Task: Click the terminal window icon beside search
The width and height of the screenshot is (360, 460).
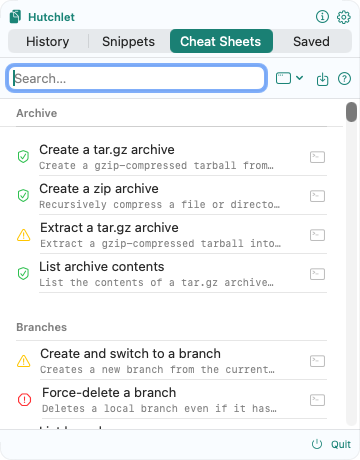Action: click(283, 78)
